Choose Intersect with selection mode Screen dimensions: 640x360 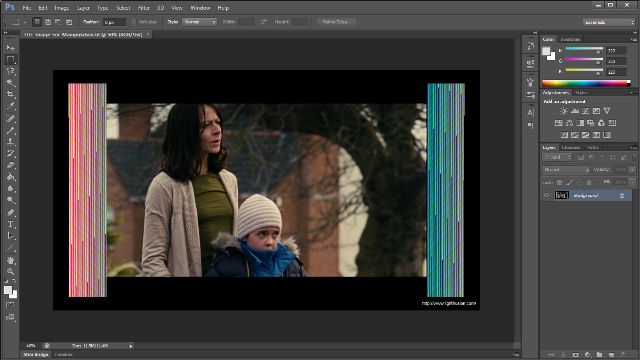point(69,22)
